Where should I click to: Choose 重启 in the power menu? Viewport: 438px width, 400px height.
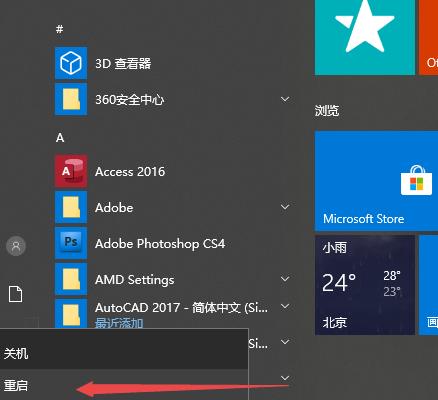pos(124,385)
